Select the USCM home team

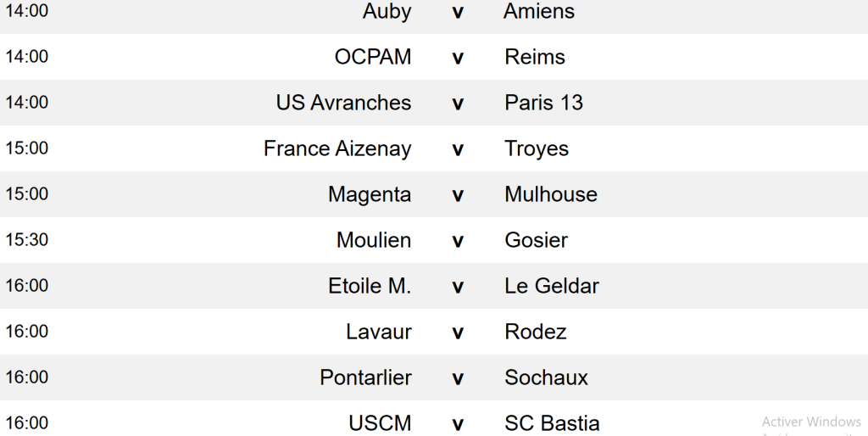click(380, 423)
